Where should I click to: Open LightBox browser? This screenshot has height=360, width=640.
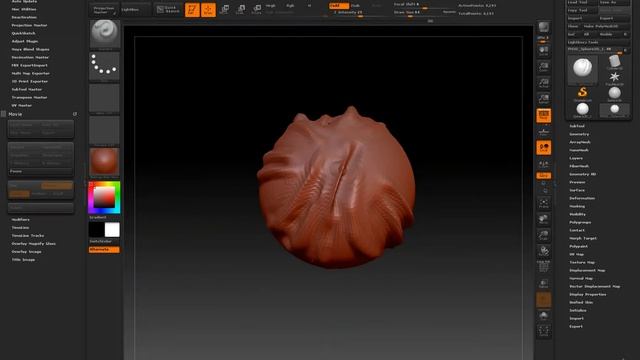pyautogui.click(x=135, y=9)
